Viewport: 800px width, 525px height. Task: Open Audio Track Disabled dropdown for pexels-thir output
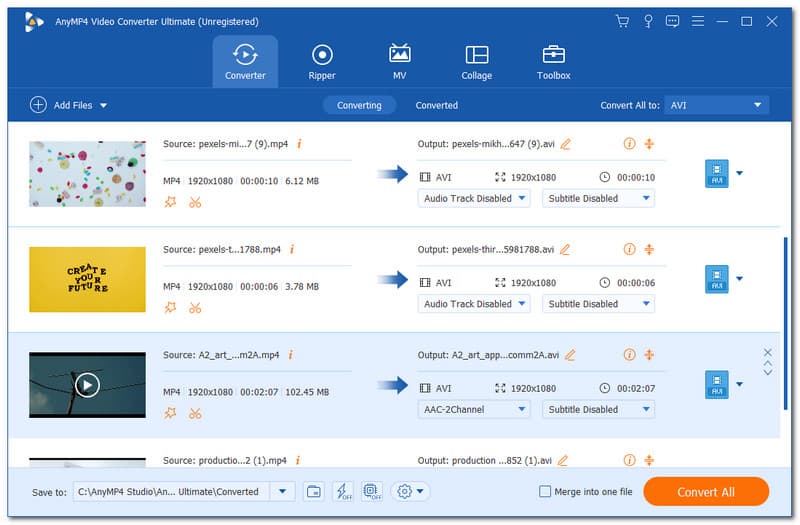(x=474, y=304)
